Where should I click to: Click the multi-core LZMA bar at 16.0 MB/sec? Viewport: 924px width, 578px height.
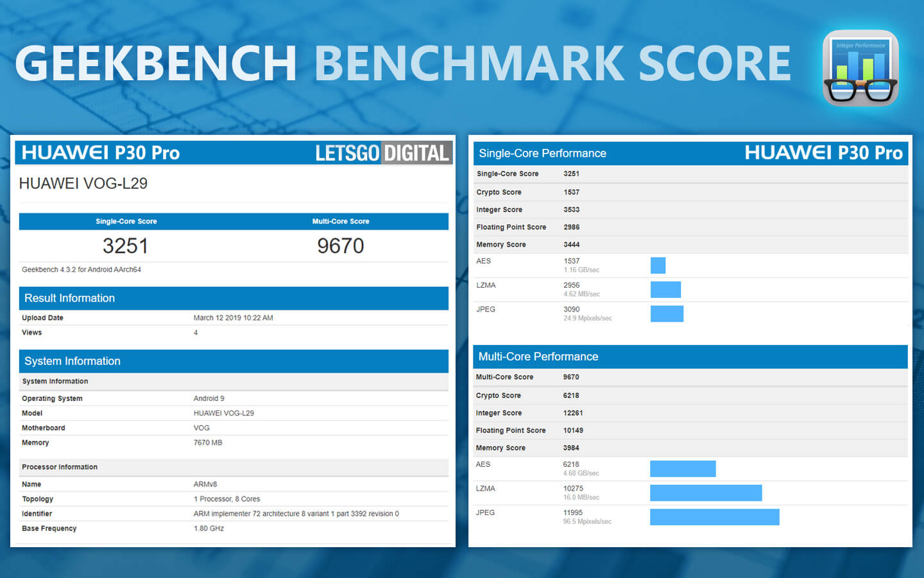coord(706,493)
